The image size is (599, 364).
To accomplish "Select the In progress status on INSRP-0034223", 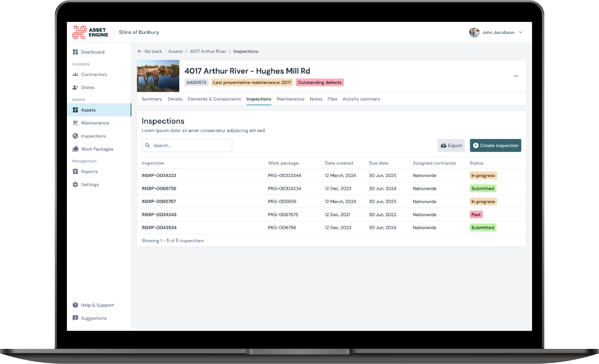I will [x=483, y=175].
